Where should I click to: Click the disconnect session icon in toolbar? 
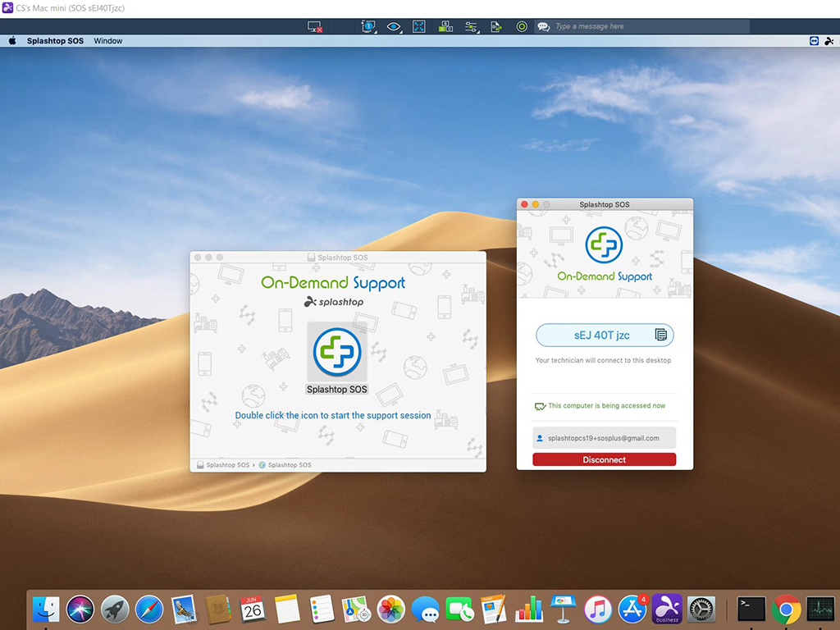point(315,26)
